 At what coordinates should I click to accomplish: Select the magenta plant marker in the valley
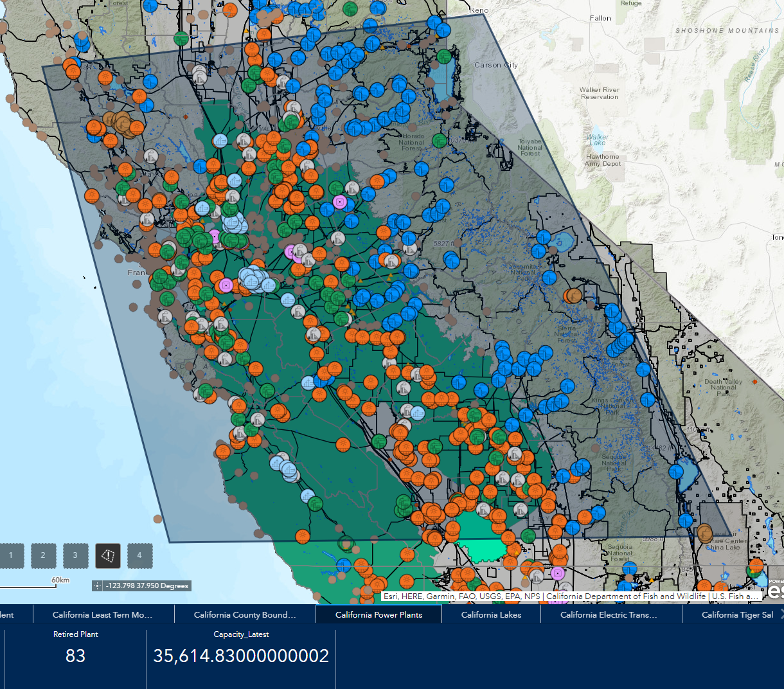click(x=339, y=202)
